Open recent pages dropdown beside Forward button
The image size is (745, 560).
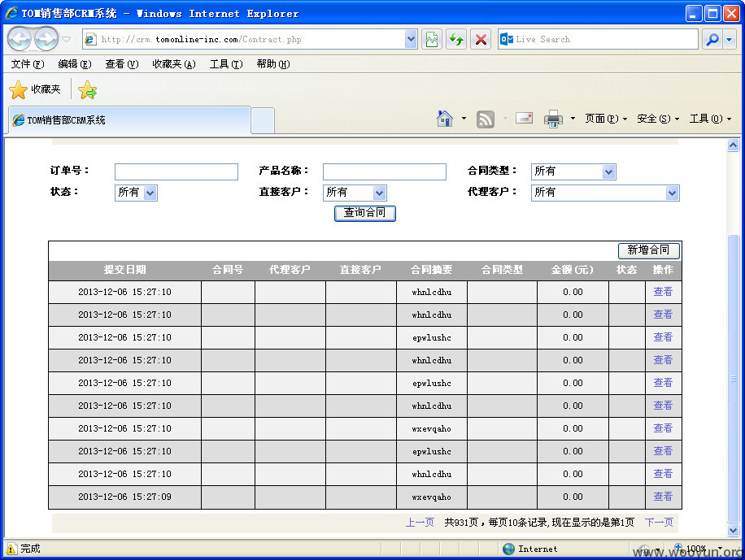tap(67, 40)
